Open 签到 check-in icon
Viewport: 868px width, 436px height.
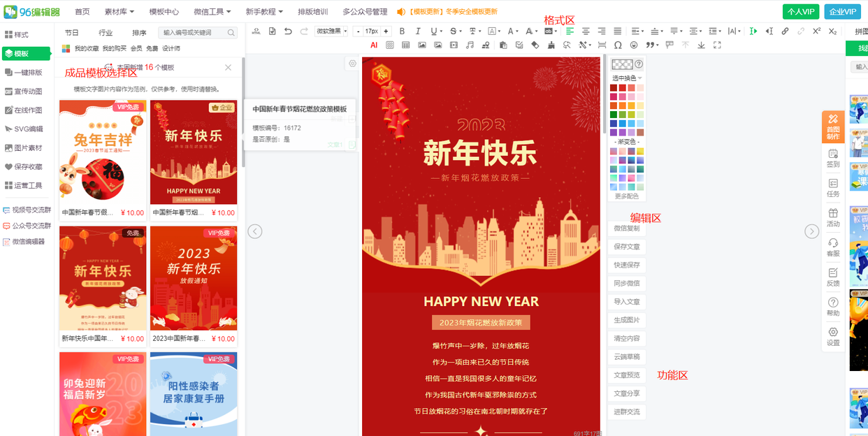pyautogui.click(x=833, y=159)
